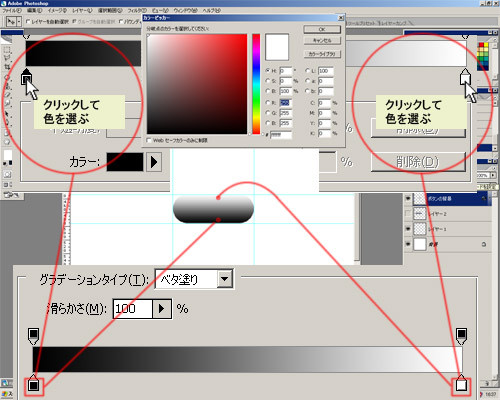Select the Crop tool in toolbox
This screenshot has width=500, height=400.
pyautogui.click(x=7, y=67)
